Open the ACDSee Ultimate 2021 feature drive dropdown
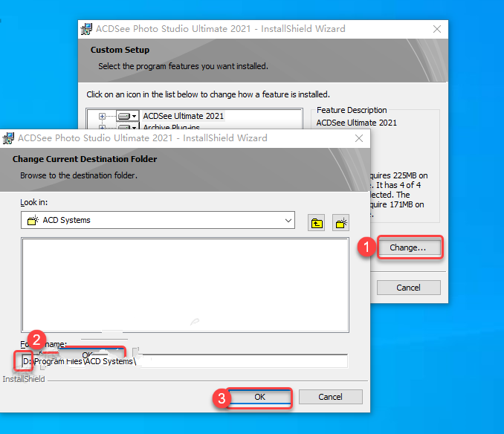 128,116
